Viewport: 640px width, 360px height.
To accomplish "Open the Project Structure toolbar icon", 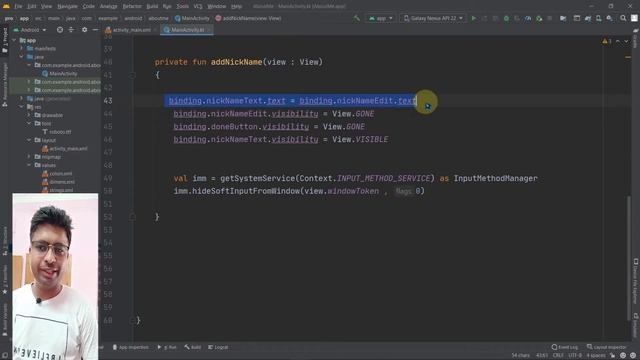I will [563, 18].
